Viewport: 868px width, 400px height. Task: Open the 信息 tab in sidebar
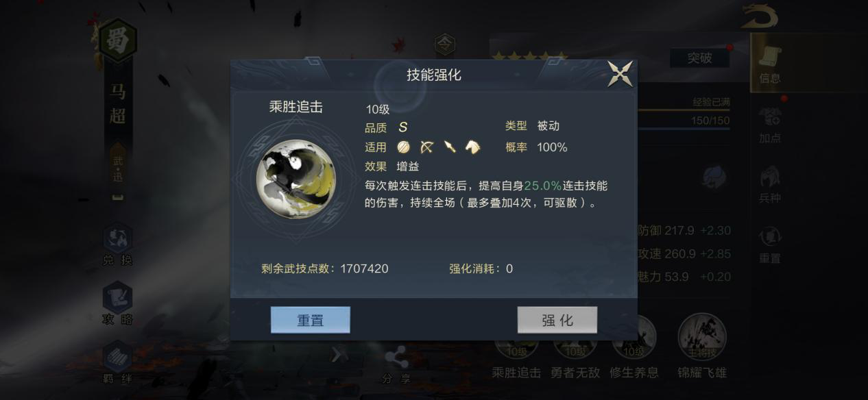(x=770, y=66)
